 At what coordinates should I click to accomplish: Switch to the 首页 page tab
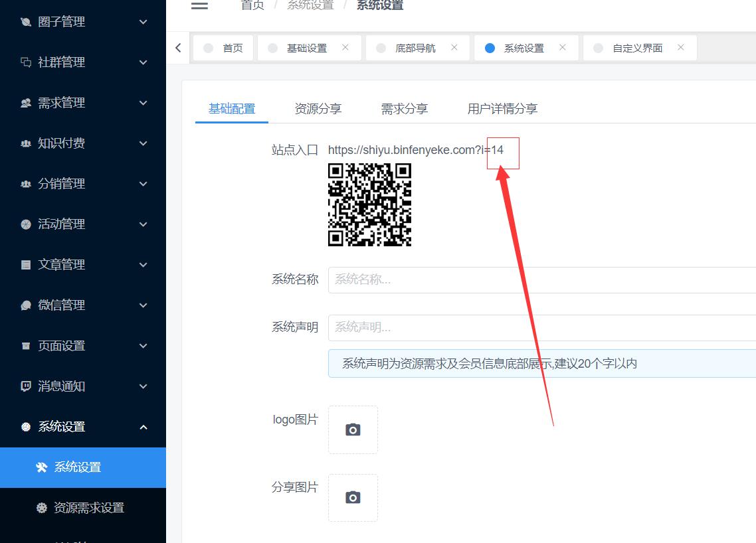(223, 48)
